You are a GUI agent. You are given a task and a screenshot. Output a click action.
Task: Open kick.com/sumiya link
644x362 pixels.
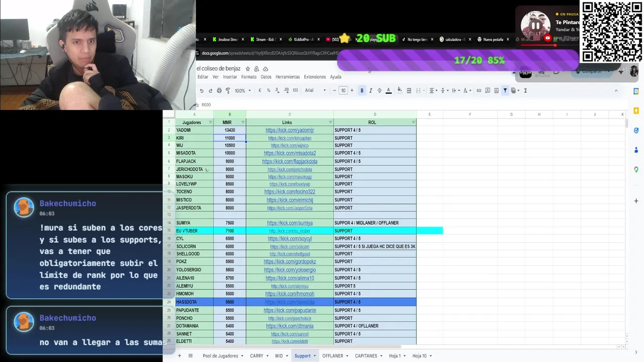(x=290, y=223)
